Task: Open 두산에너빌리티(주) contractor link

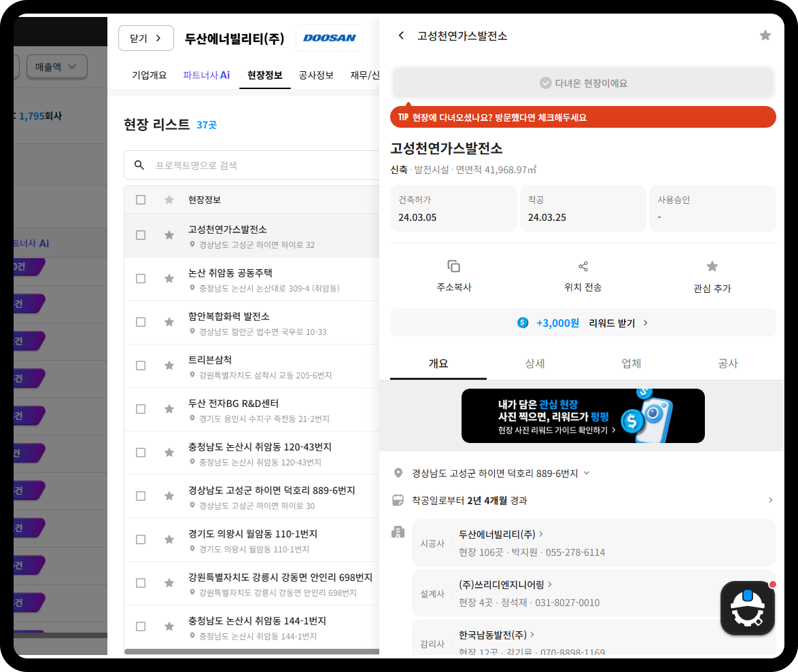Action: click(x=501, y=534)
